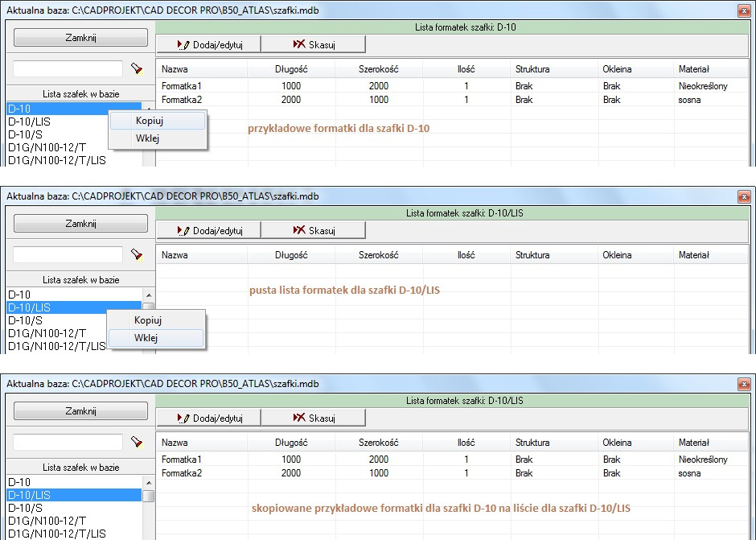This screenshot has height=540, width=756.
Task: Click Zamknij button in the middle window
Action: [x=80, y=224]
